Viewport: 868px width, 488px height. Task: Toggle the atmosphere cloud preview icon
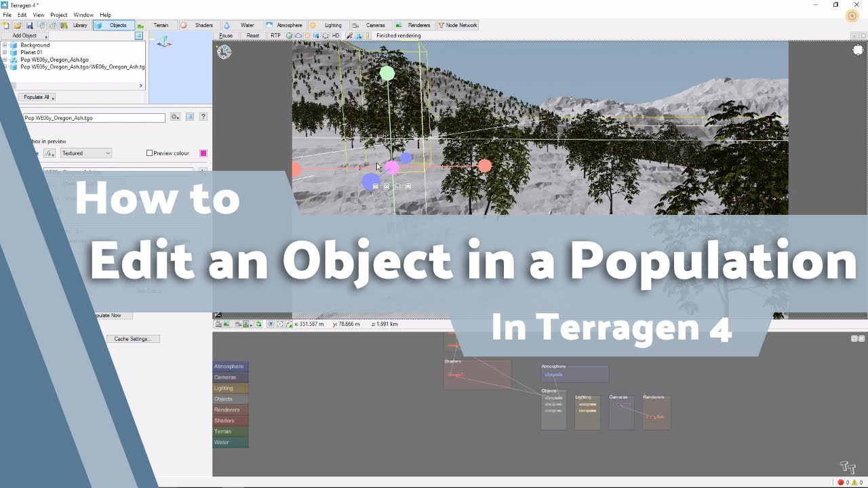point(298,35)
